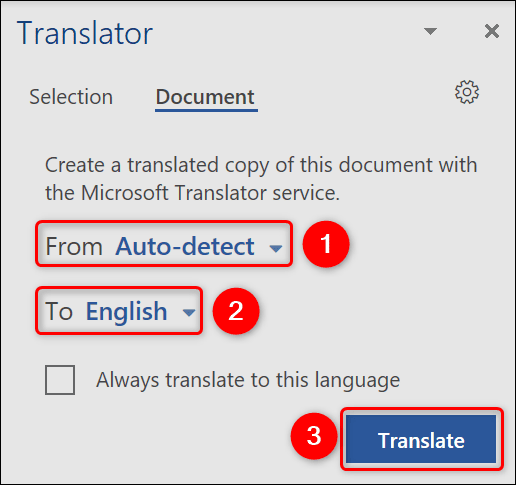Click the arrow beside Auto-detect
The image size is (516, 485).
pyautogui.click(x=275, y=248)
